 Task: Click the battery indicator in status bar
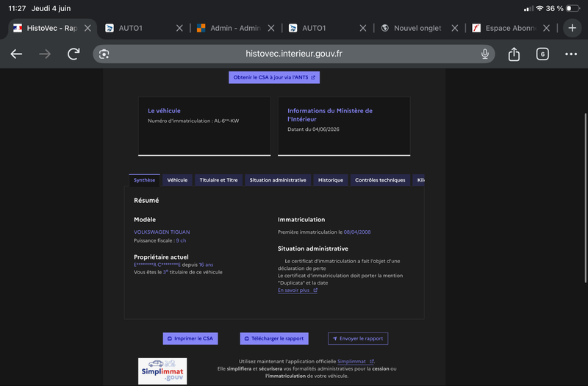(x=573, y=8)
